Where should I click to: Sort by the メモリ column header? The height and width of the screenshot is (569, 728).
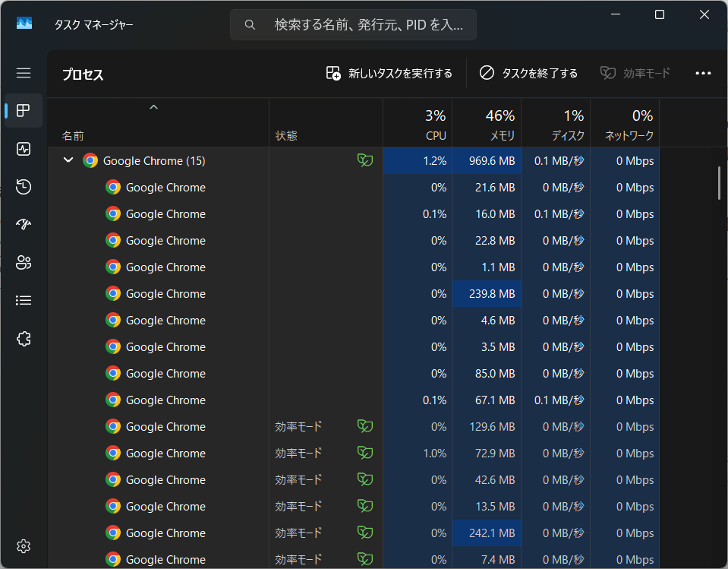[487, 122]
